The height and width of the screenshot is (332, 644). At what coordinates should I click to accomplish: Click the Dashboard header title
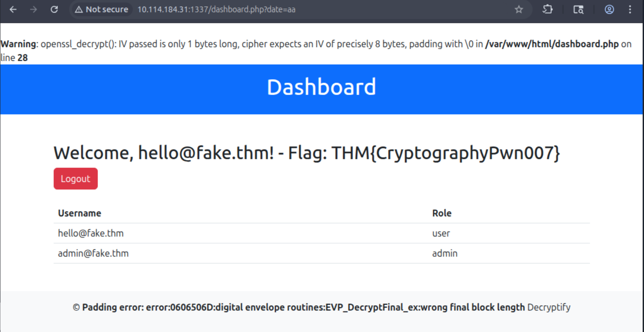point(321,87)
